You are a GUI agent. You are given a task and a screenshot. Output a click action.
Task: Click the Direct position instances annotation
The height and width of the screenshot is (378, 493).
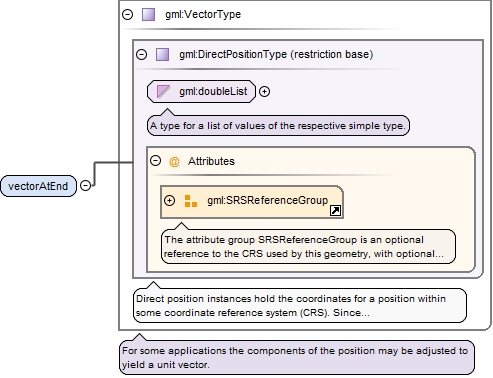point(300,306)
